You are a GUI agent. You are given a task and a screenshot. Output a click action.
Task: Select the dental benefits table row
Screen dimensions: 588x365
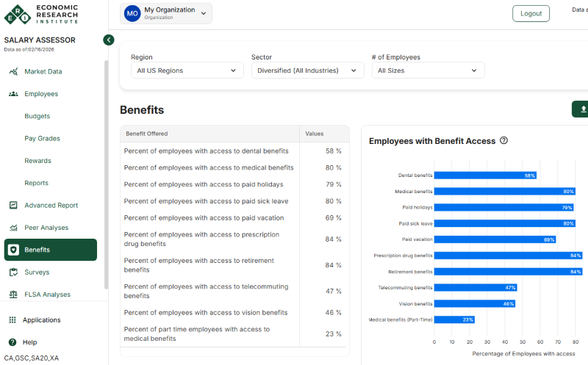coord(234,151)
